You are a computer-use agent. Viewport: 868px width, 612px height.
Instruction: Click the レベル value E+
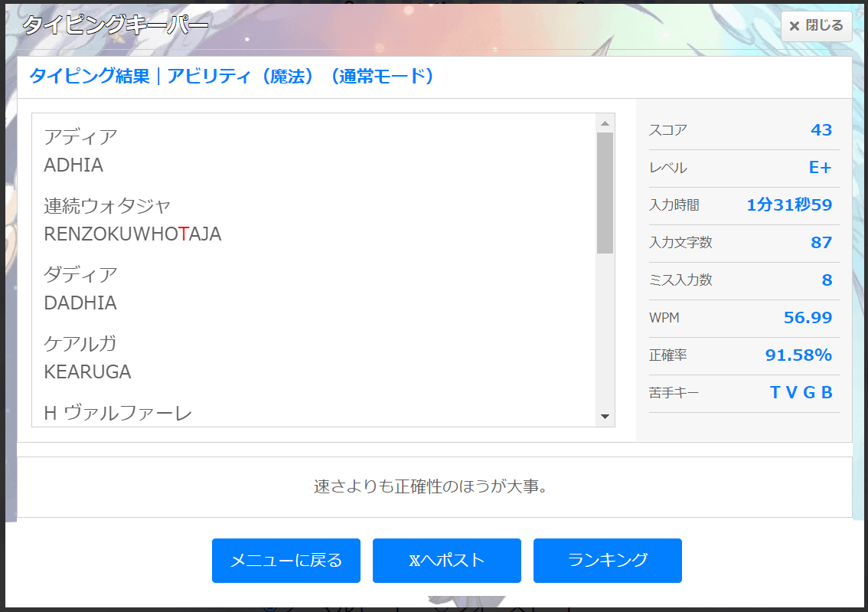pyautogui.click(x=820, y=168)
